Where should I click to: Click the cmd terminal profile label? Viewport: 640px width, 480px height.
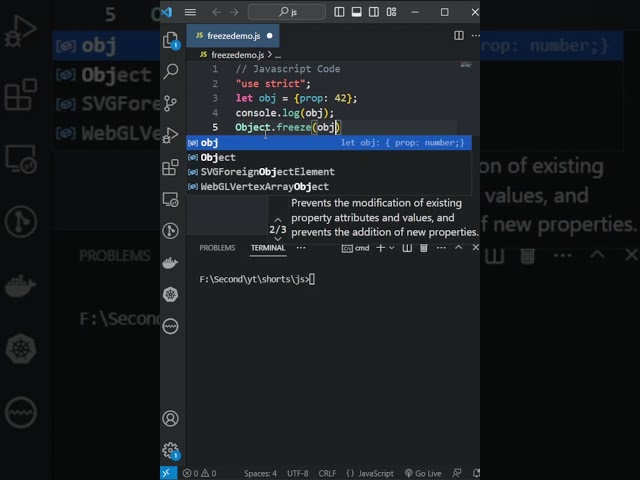(356, 248)
